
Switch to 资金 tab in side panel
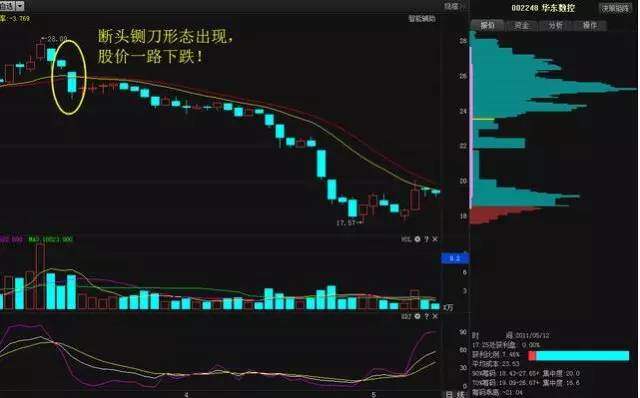(521, 25)
